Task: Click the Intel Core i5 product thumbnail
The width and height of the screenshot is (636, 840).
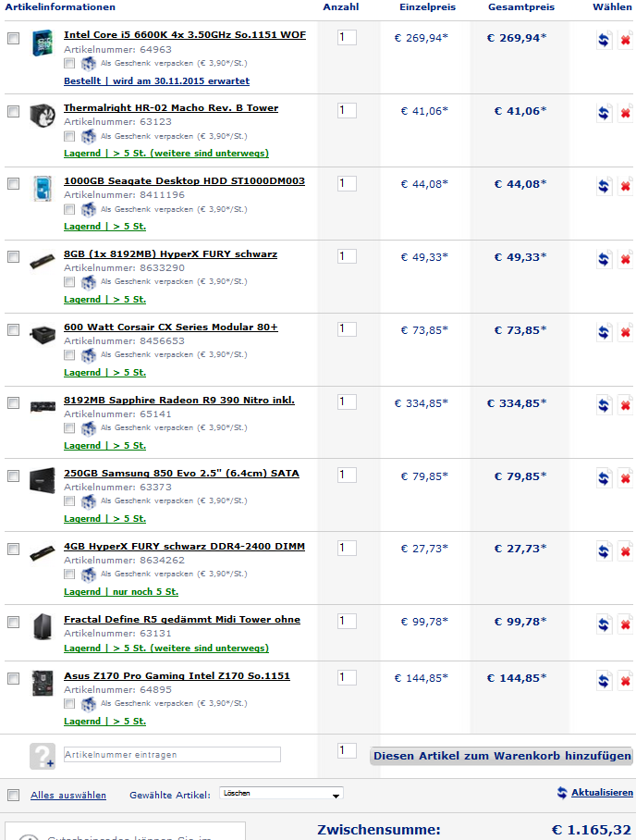Action: pos(43,44)
